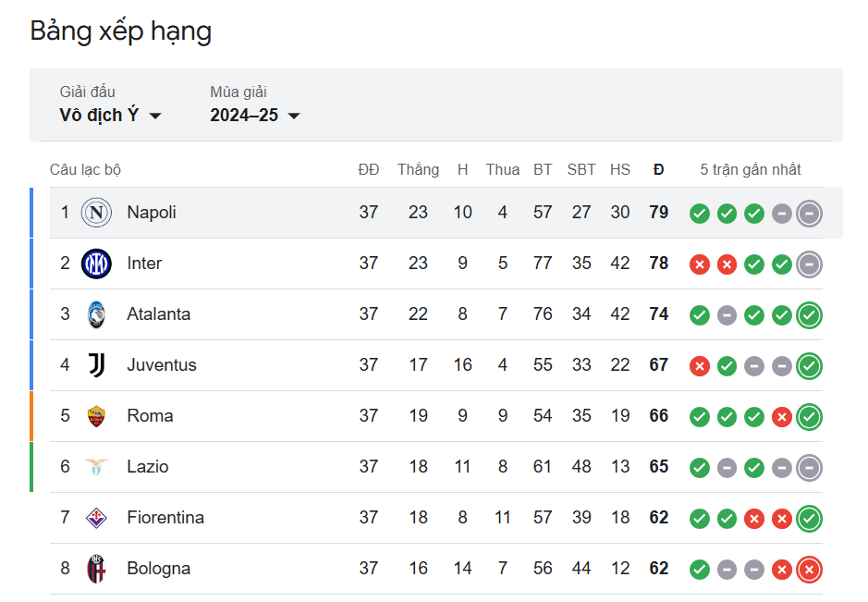Click Atalanta's latest green win icon
Image resolution: width=868 pixels, height=602 pixels.
(x=810, y=315)
